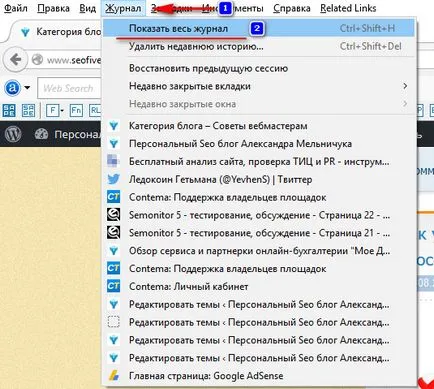Image resolution: width=434 pixels, height=389 pixels.
Task: Click Восстановить предыдущую сессию
Action: pos(259,68)
